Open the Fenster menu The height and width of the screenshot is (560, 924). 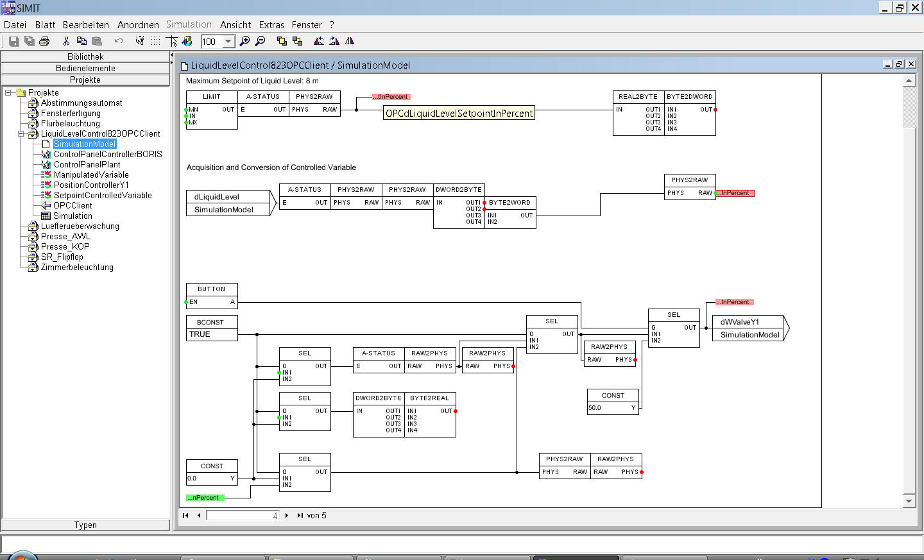click(307, 25)
